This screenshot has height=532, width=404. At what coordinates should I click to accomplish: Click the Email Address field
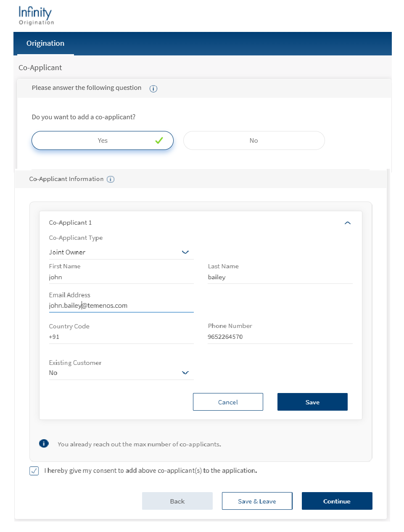[x=121, y=306]
